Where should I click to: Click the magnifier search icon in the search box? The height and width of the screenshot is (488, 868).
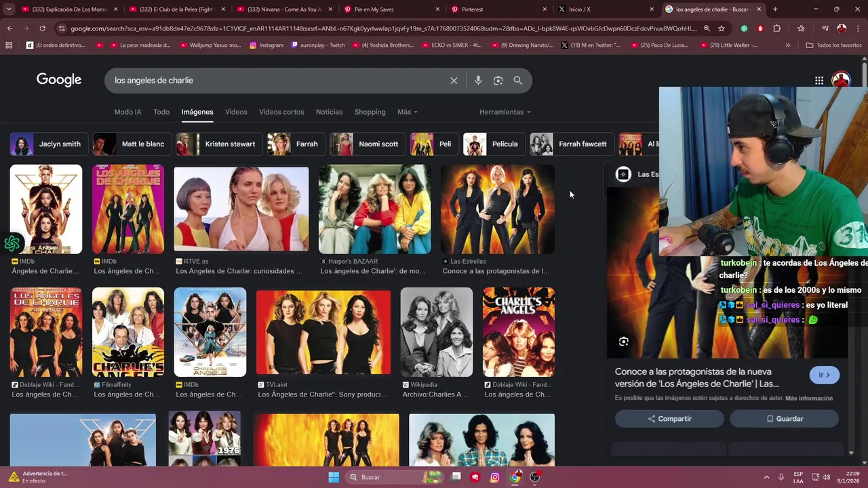point(518,81)
